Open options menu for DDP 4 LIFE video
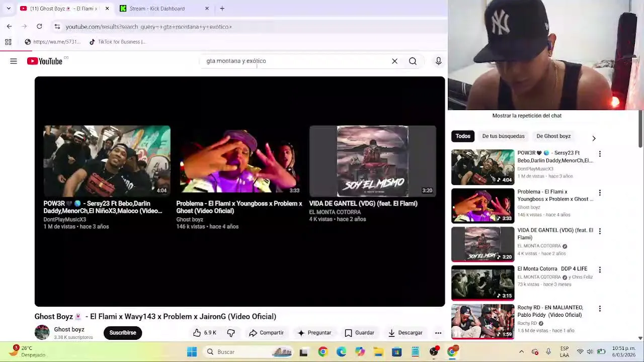The width and height of the screenshot is (644, 362). (x=600, y=270)
